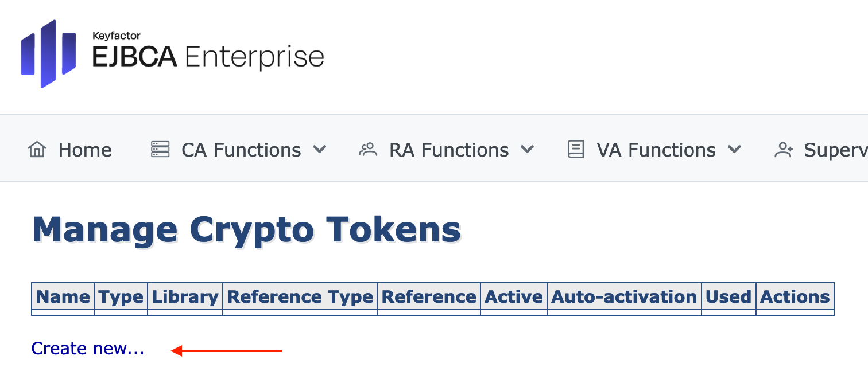Click the Supervision user-plus icon

pyautogui.click(x=784, y=150)
